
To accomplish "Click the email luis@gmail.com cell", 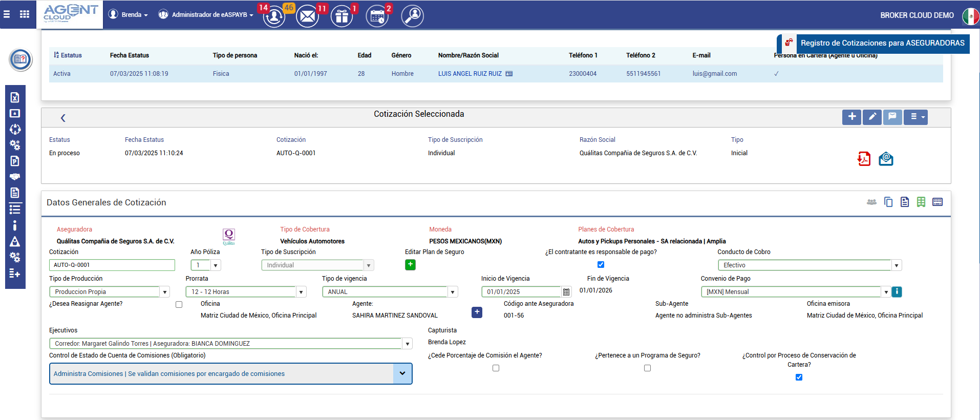I will (715, 74).
